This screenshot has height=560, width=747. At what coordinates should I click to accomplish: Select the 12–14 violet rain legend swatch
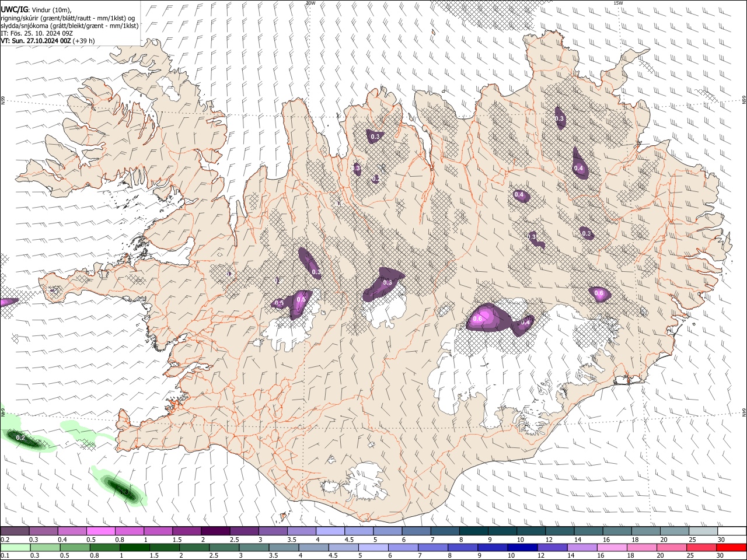tap(551, 547)
